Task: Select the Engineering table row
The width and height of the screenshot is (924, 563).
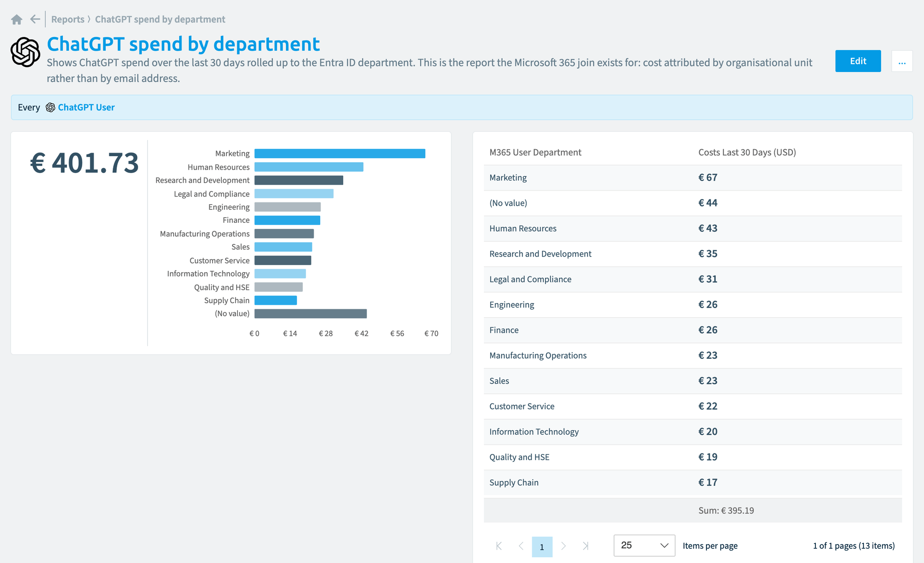Action: (693, 305)
